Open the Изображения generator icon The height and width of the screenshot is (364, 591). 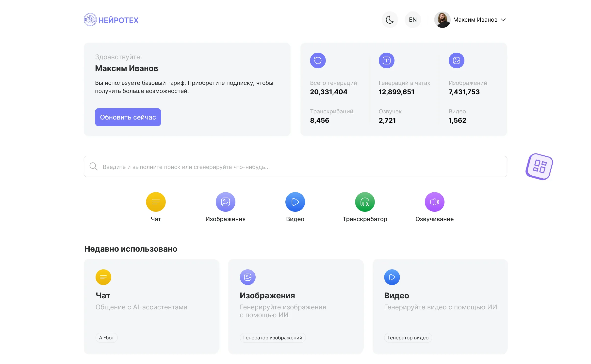(x=225, y=202)
